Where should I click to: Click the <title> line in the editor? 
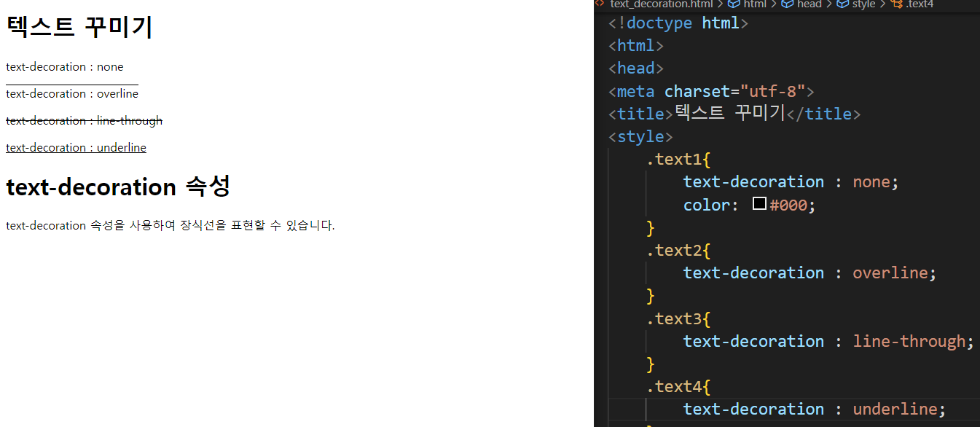click(734, 114)
